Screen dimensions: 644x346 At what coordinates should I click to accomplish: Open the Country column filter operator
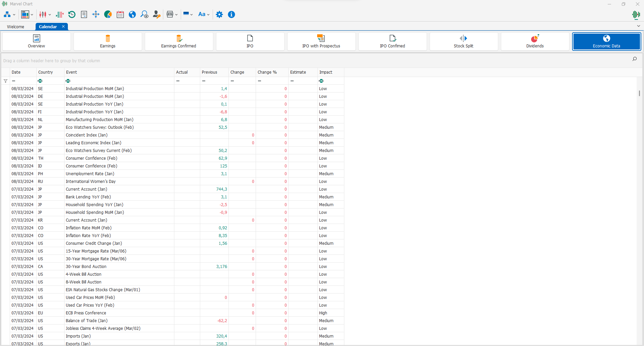[40, 81]
